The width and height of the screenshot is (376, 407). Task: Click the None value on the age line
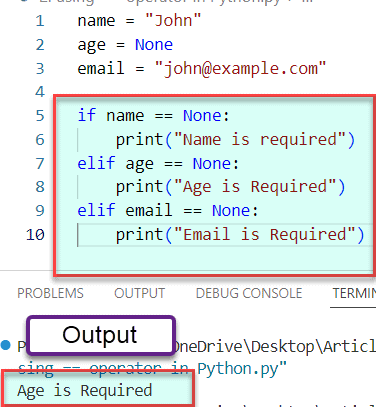click(x=154, y=45)
